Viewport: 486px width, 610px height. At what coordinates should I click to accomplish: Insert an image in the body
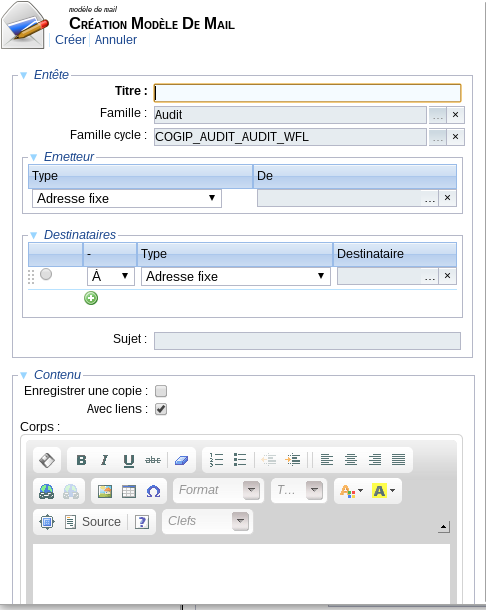[105, 491]
